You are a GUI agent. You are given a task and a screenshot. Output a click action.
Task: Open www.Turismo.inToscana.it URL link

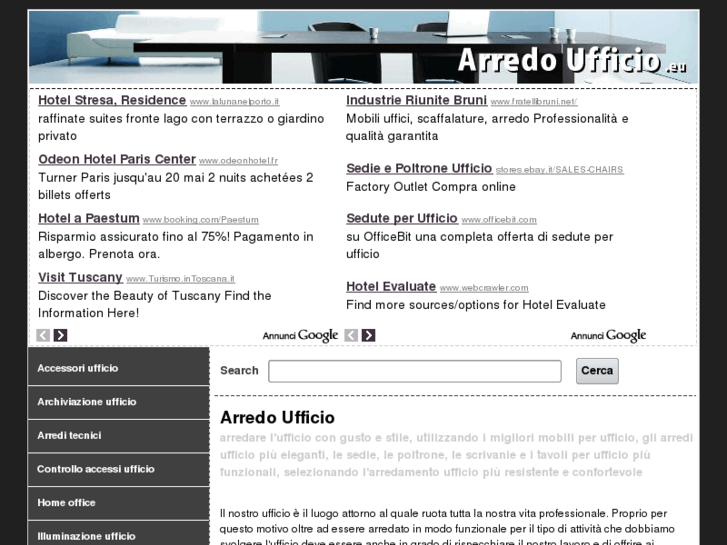point(180,279)
